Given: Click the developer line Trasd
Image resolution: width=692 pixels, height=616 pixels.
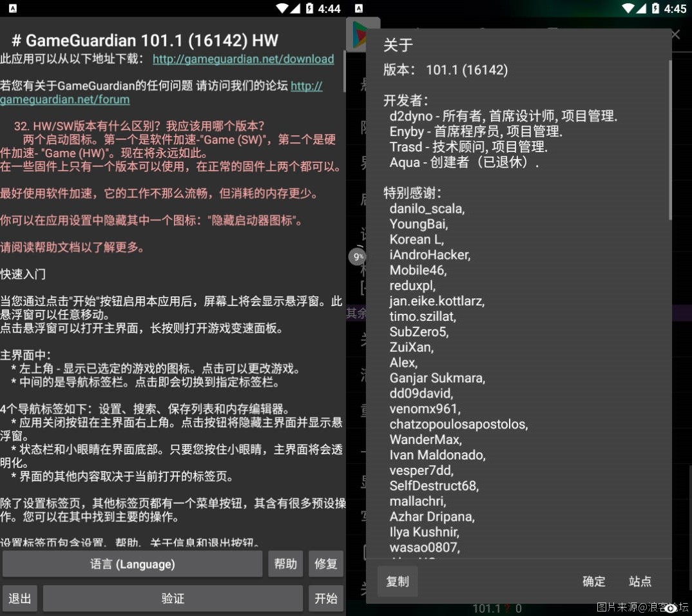Looking at the screenshot, I should pyautogui.click(x=468, y=147).
